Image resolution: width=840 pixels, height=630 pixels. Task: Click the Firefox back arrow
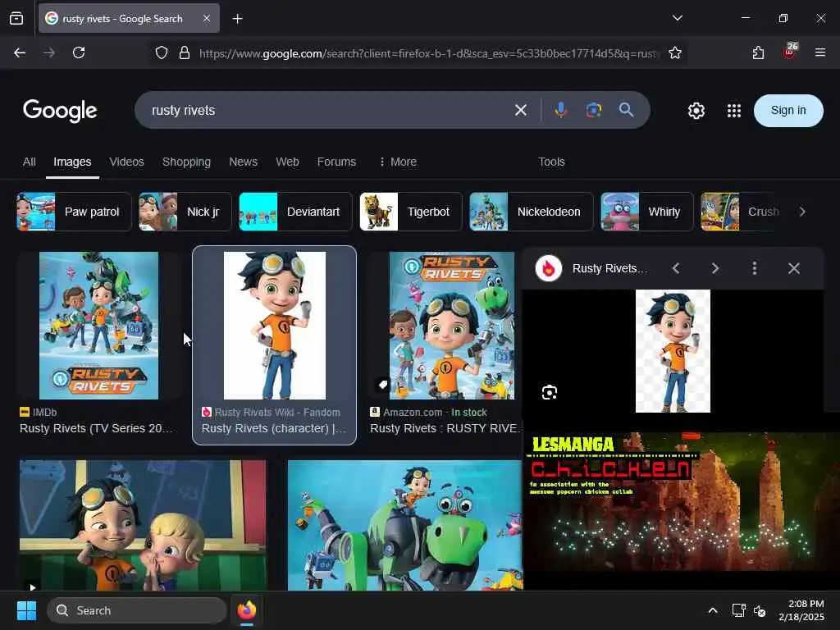(x=20, y=52)
